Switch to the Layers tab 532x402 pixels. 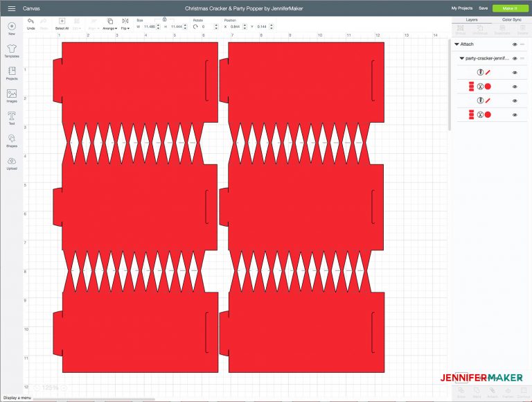coord(472,19)
